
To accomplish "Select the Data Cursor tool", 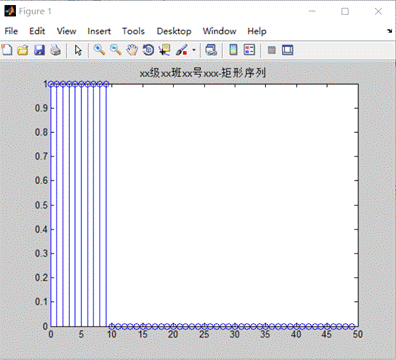I will [x=165, y=50].
